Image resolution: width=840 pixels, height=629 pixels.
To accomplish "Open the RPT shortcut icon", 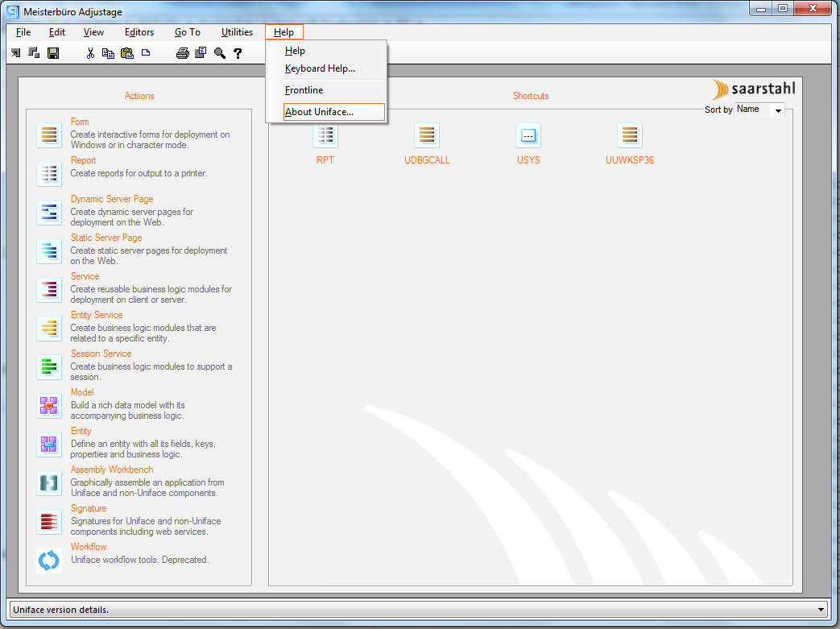I will pos(325,135).
